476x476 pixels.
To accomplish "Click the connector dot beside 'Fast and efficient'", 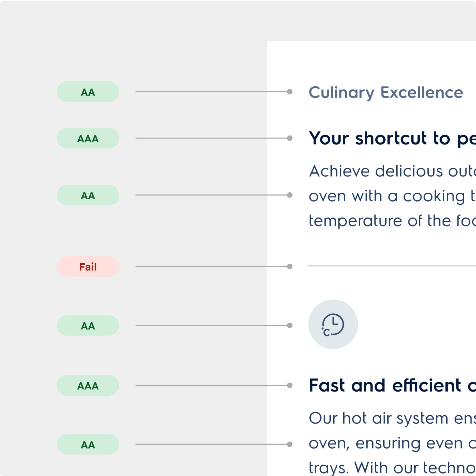I will pos(290,385).
